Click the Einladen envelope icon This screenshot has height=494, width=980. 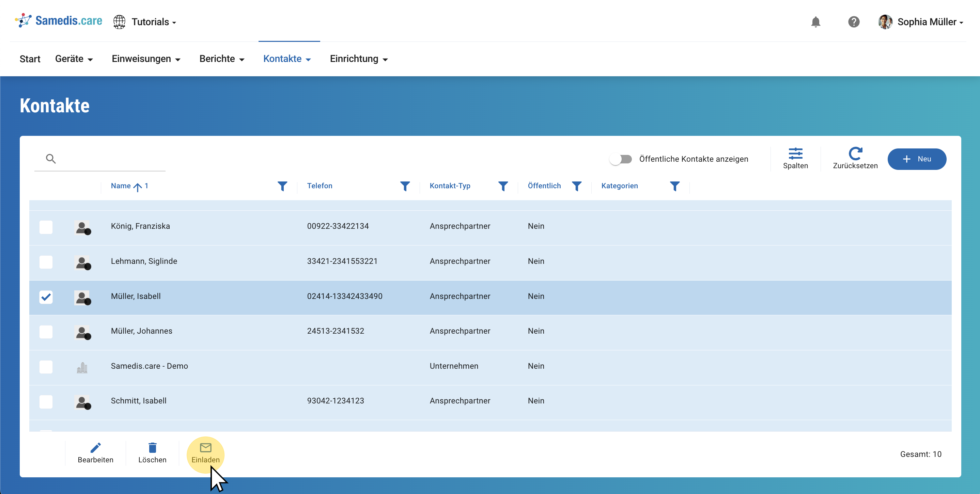click(205, 448)
